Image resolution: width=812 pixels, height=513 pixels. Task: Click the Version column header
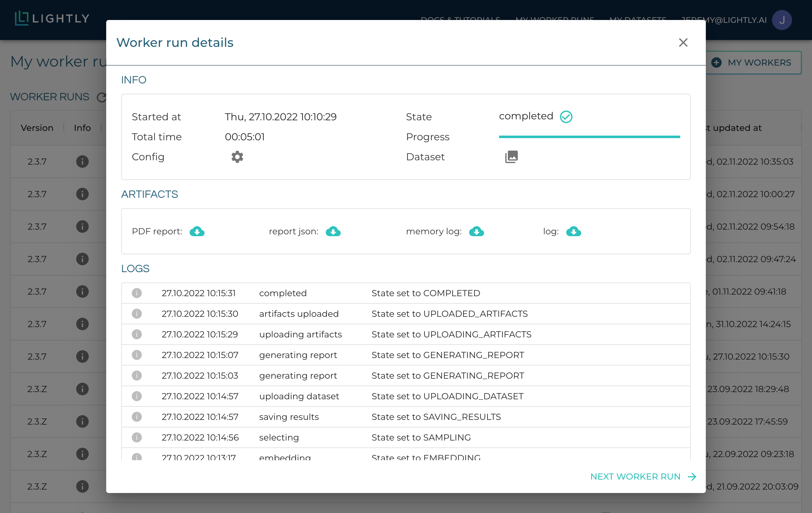(37, 128)
